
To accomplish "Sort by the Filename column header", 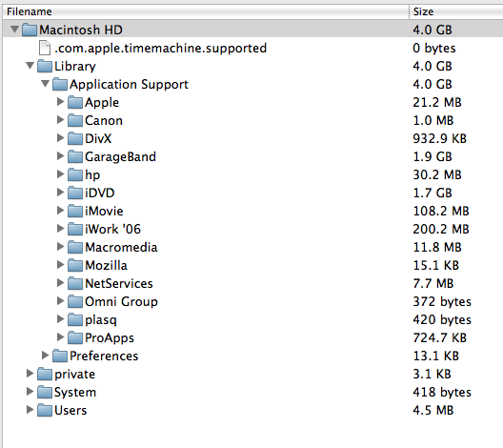I will (206, 11).
